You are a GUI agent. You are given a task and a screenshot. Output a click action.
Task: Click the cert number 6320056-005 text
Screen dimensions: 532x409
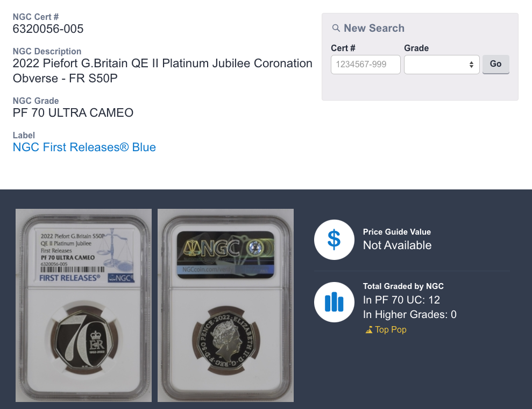click(48, 29)
